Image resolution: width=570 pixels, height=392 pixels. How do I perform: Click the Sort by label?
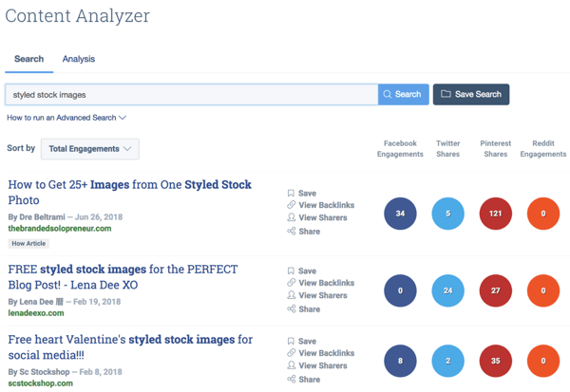tap(21, 148)
